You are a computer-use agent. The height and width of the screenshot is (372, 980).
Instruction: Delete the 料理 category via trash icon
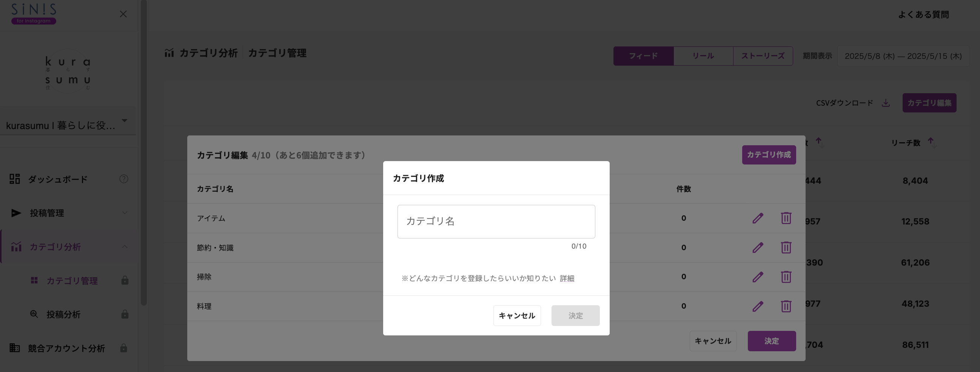(x=786, y=306)
